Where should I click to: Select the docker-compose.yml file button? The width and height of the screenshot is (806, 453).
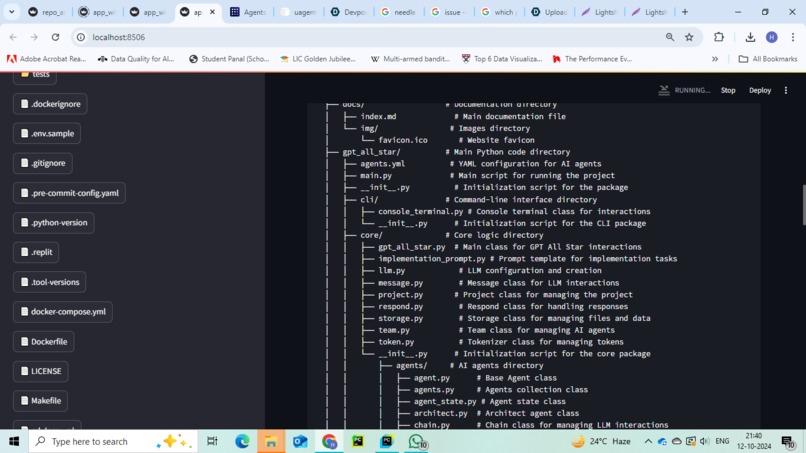(63, 312)
